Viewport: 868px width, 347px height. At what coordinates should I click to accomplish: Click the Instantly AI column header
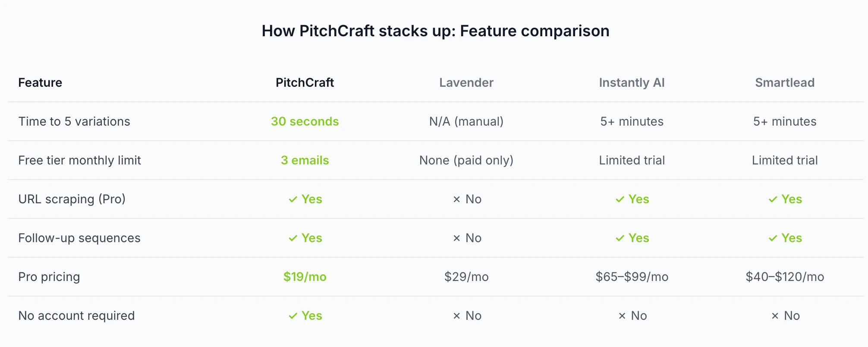pyautogui.click(x=632, y=82)
